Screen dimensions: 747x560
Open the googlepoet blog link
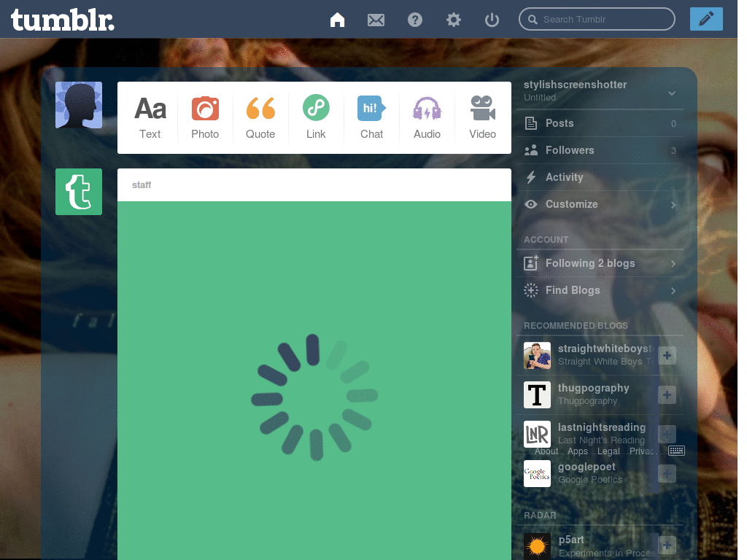click(587, 467)
